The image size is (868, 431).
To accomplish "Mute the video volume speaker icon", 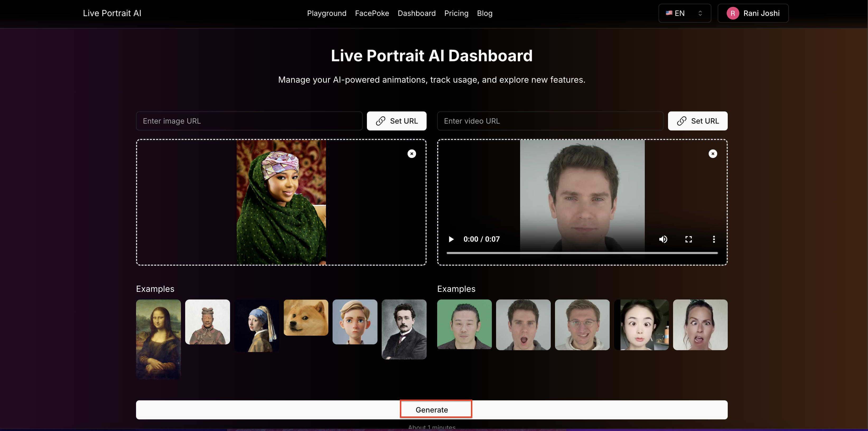I will [x=663, y=239].
